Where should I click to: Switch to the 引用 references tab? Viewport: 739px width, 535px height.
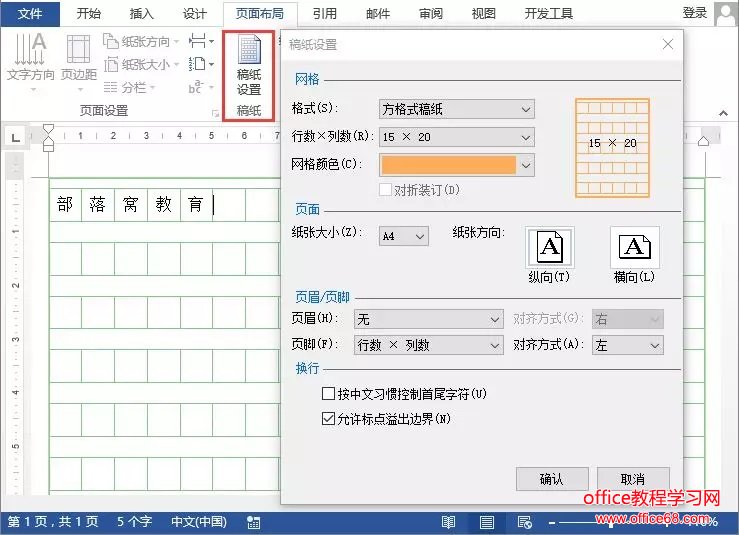[325, 14]
